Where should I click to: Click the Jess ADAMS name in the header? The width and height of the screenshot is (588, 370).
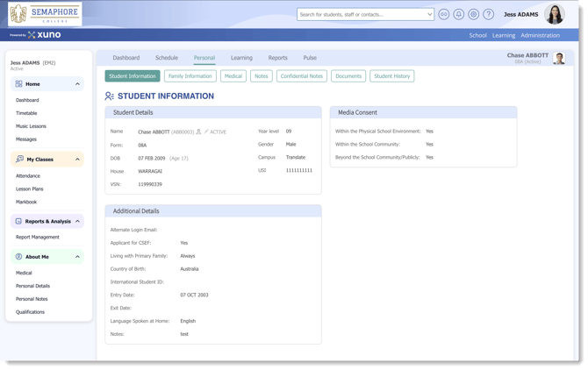coord(521,15)
